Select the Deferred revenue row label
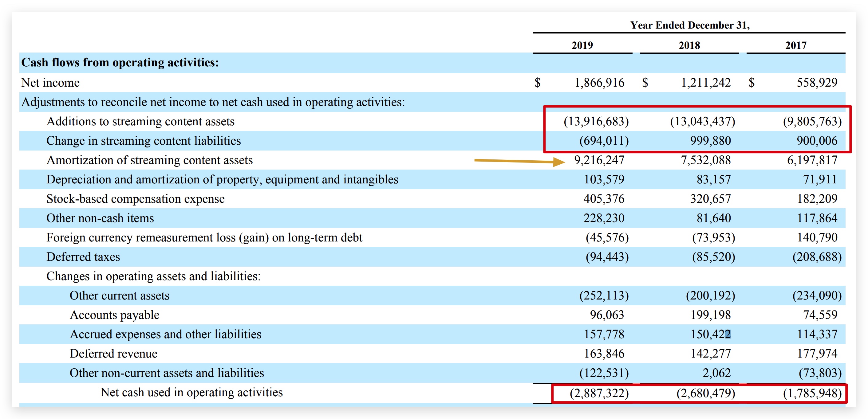Viewport: 868px width, 419px height. 113,354
